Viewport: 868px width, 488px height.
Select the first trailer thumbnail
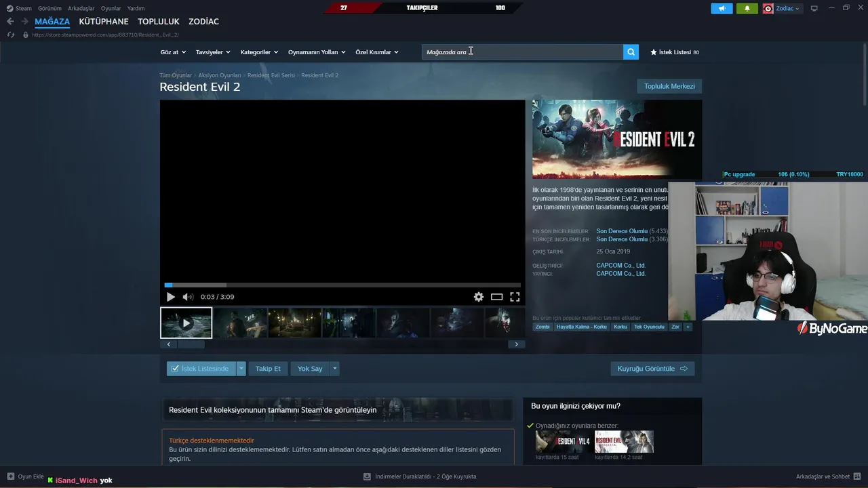point(186,323)
